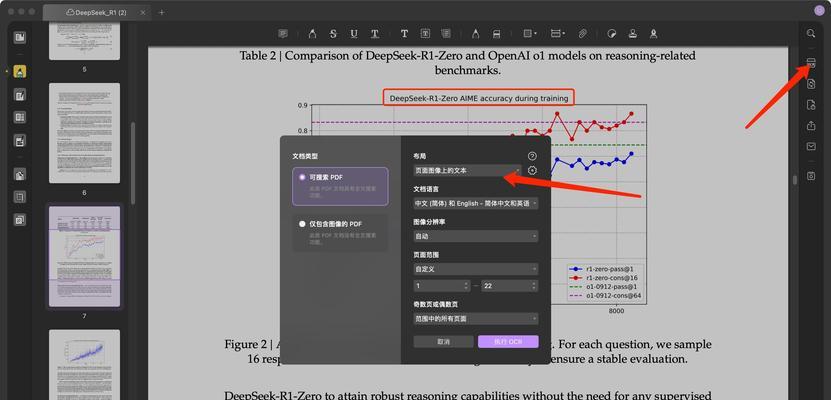Open the signature tool
The height and width of the screenshot is (400, 831).
tap(653, 34)
